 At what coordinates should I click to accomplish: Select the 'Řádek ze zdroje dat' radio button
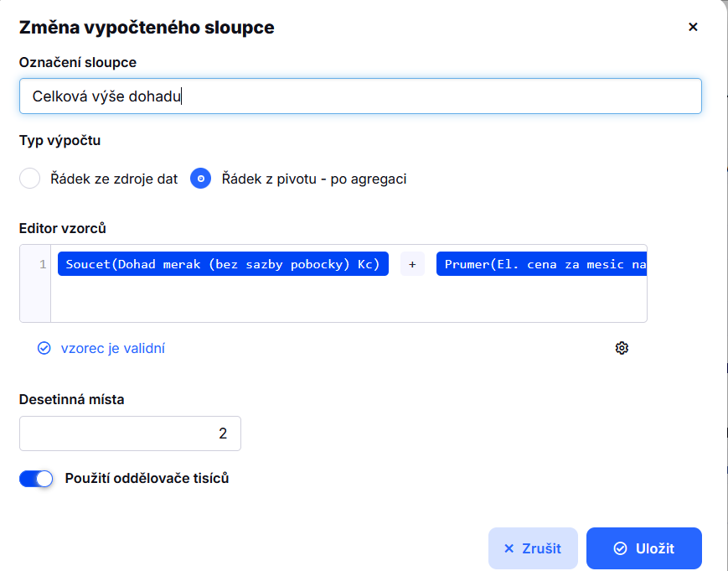[x=30, y=179]
